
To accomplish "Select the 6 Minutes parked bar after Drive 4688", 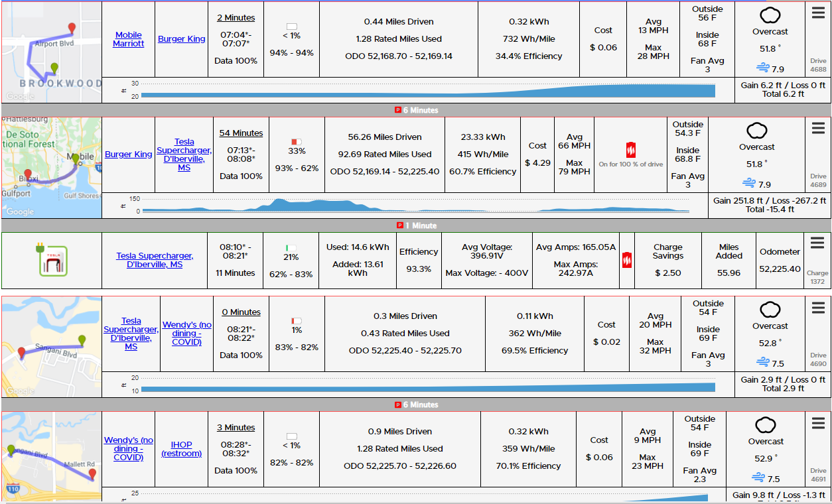I will coord(416,110).
